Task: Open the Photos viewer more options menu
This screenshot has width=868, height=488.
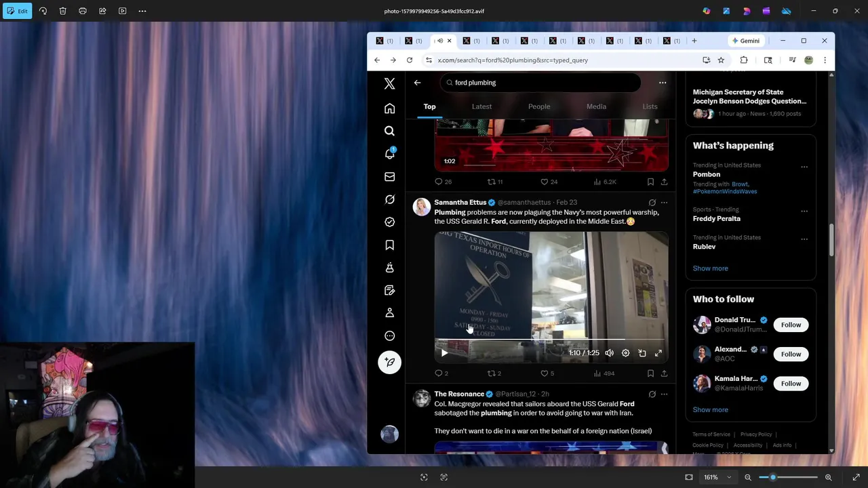Action: point(142,11)
